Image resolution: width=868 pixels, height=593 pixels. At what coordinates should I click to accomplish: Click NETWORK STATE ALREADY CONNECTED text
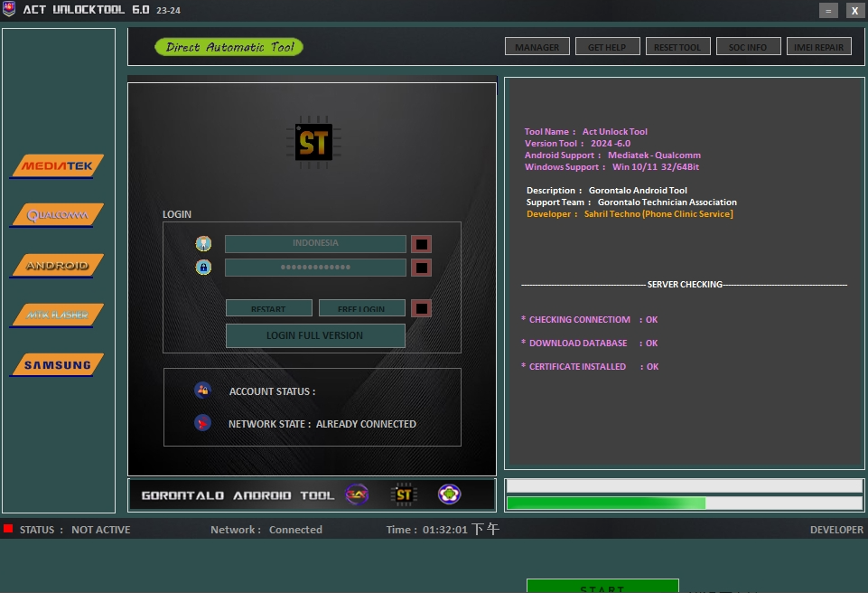[x=322, y=424]
